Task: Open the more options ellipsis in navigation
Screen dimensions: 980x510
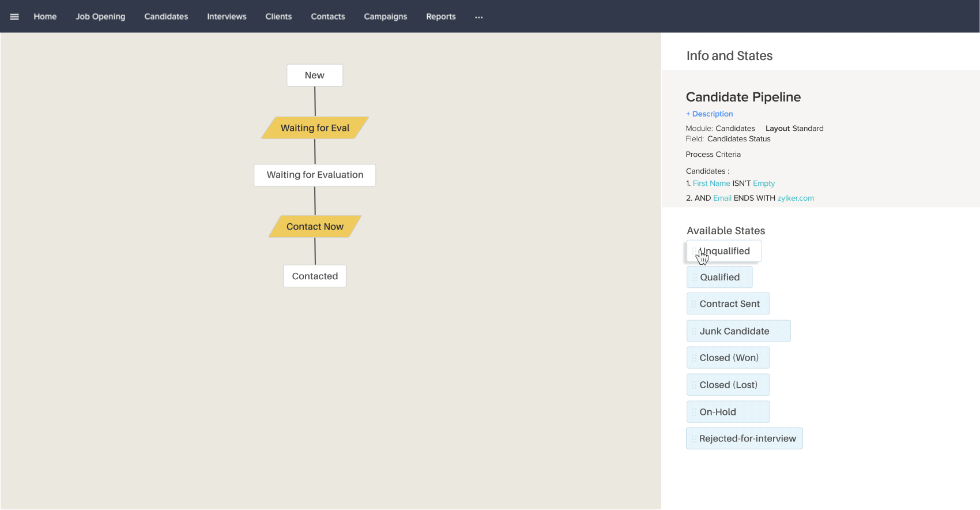Action: 478,17
